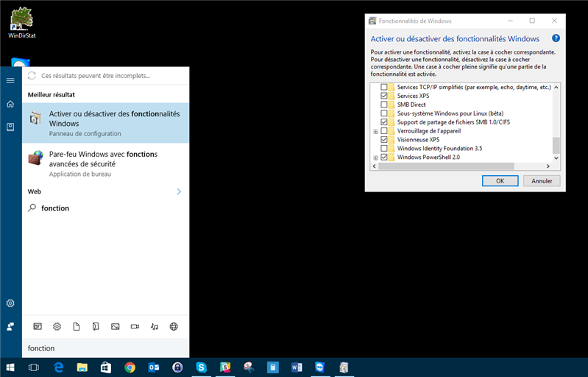
Task: Click the Task View taskbar button
Action: [34, 367]
